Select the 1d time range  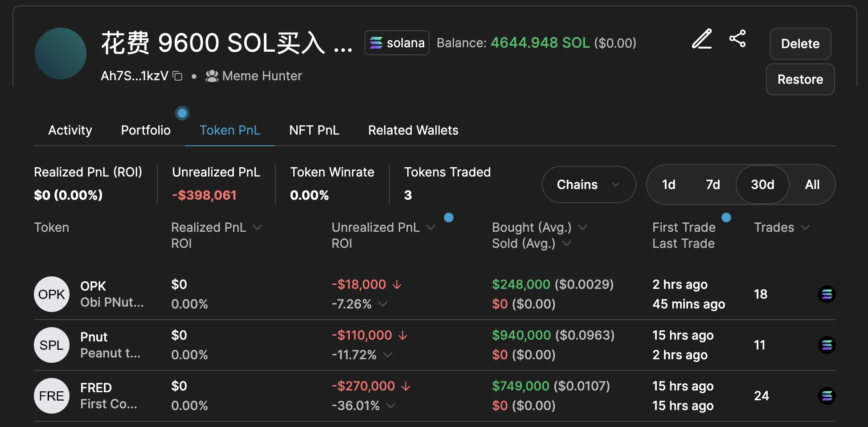click(668, 185)
